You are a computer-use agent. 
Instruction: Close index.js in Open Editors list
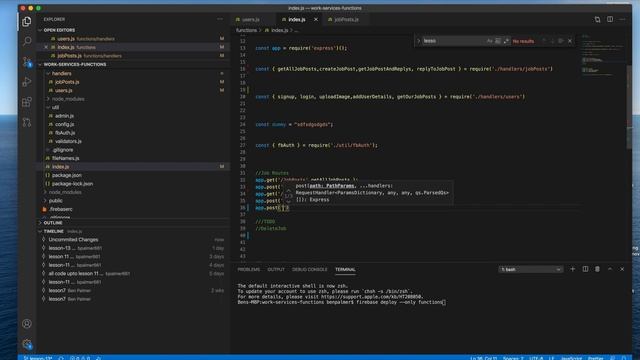[x=46, y=47]
